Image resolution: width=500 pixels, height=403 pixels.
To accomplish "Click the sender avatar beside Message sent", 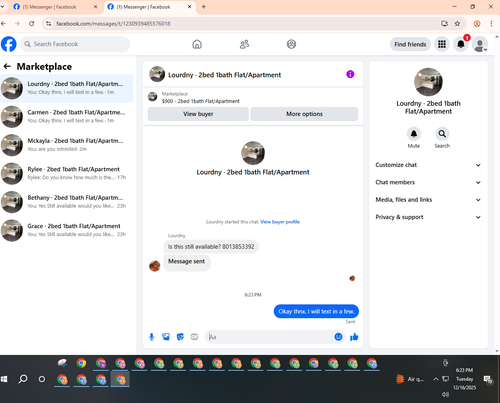I will pyautogui.click(x=154, y=266).
